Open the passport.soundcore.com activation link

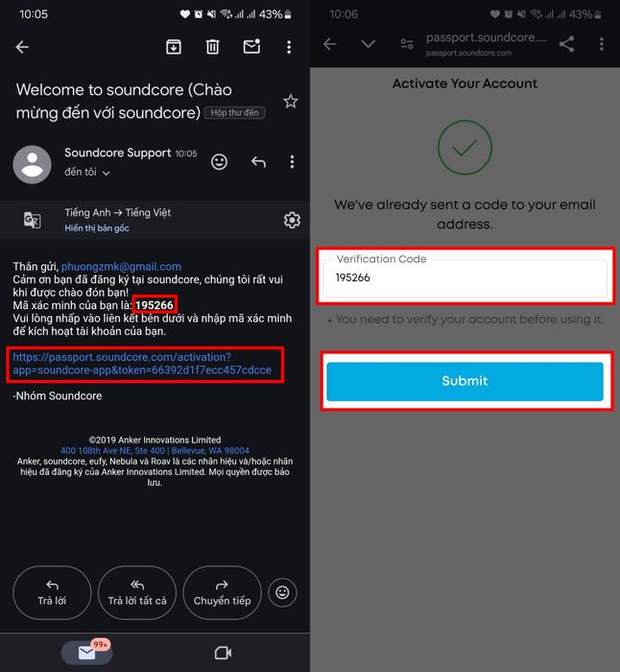point(142,364)
